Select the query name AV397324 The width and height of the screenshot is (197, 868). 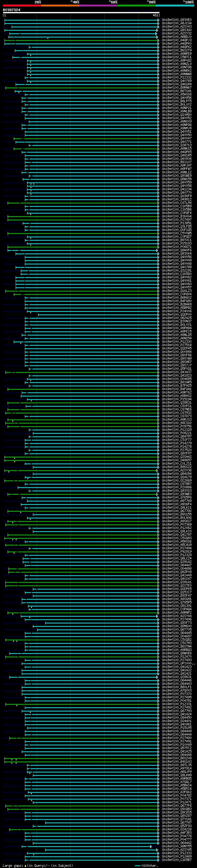pyautogui.click(x=11, y=10)
